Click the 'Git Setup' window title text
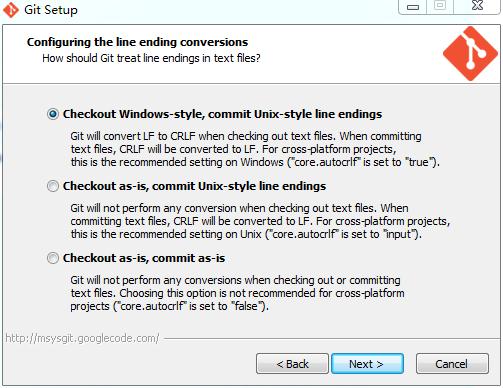 pyautogui.click(x=51, y=10)
